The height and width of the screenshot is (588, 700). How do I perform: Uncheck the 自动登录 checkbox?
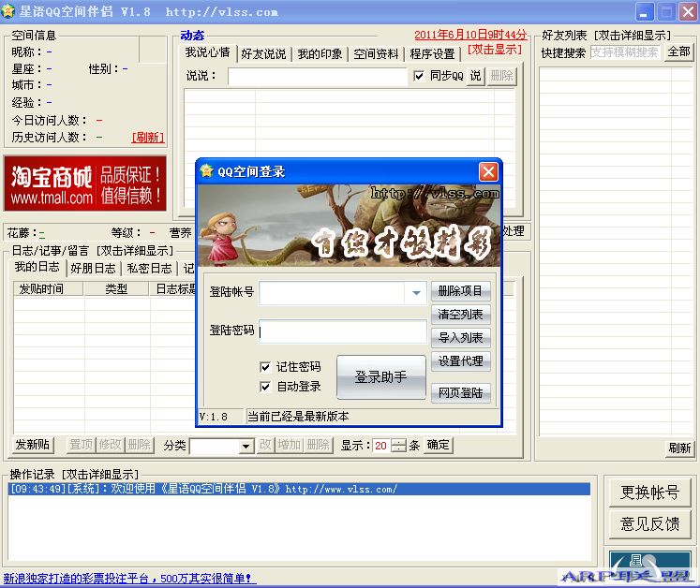point(265,387)
